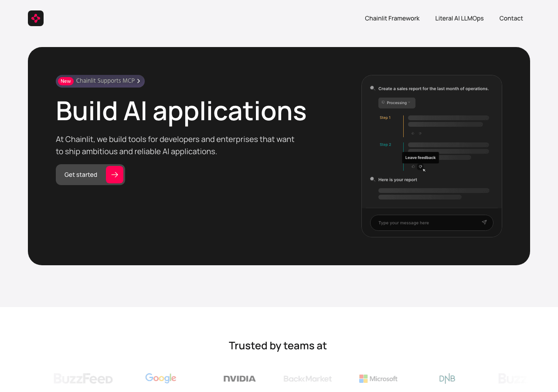Open the Processing dropdown in demo
This screenshot has height=392, width=558.
[397, 103]
